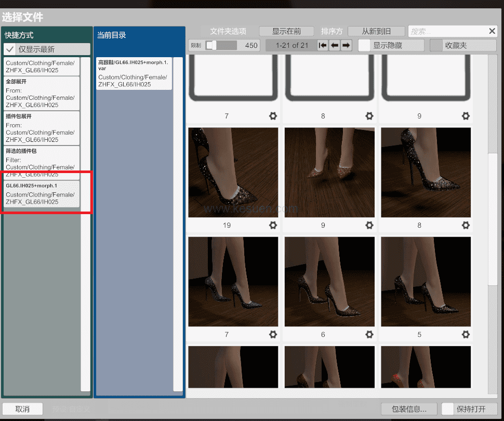Select the 全部展开 shortcut entry
The width and height of the screenshot is (504, 421).
[42, 94]
